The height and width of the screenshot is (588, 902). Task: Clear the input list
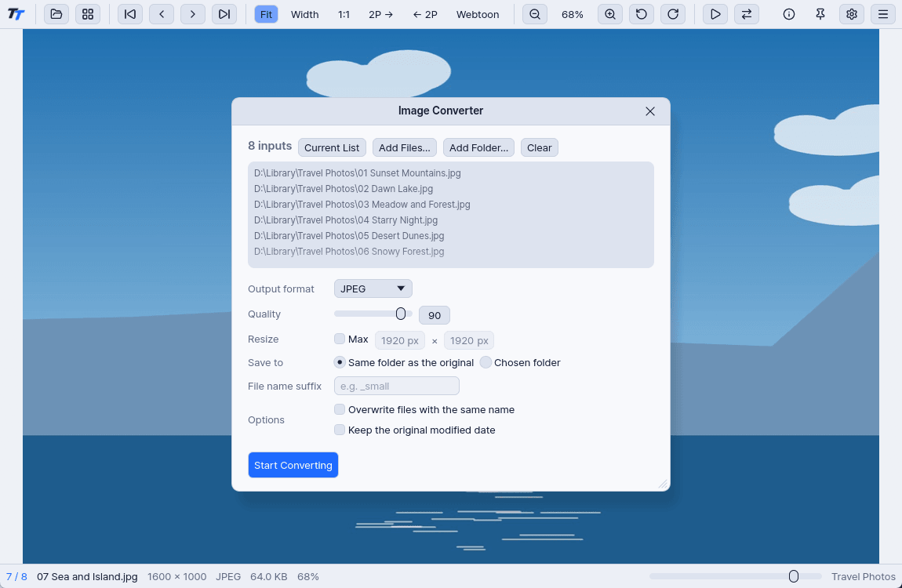(540, 147)
